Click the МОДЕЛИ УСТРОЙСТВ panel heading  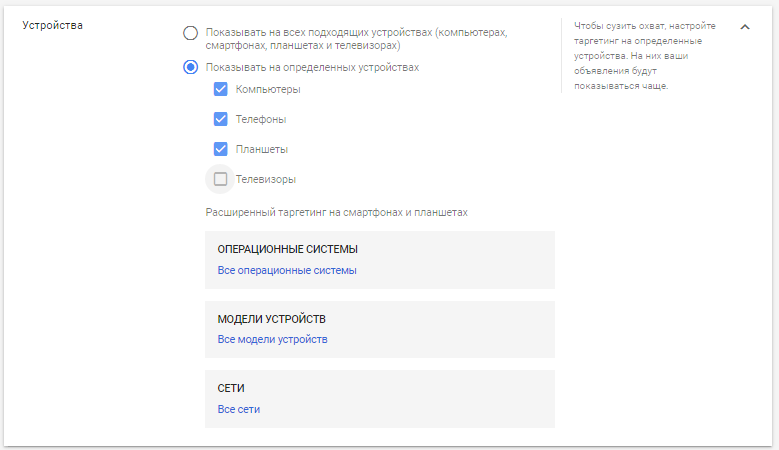[272, 319]
